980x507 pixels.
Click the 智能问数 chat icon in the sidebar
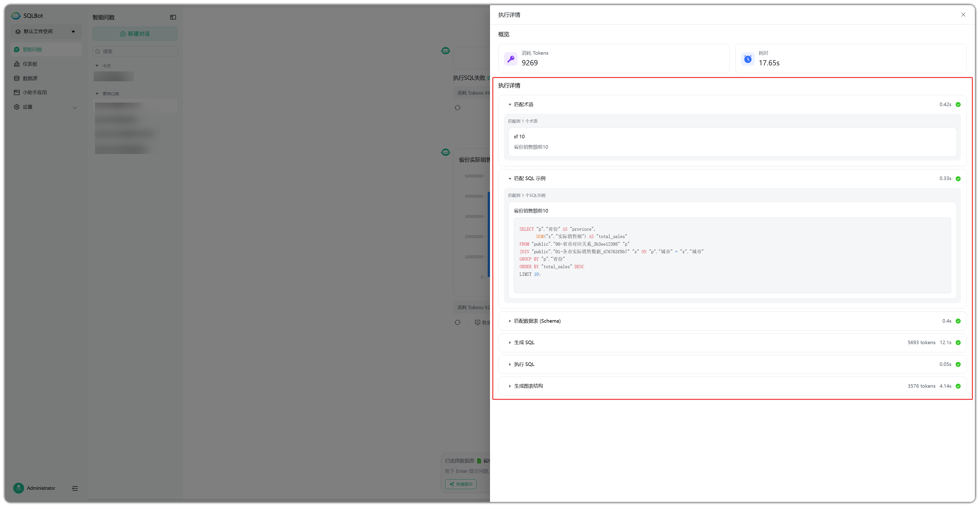(17, 49)
